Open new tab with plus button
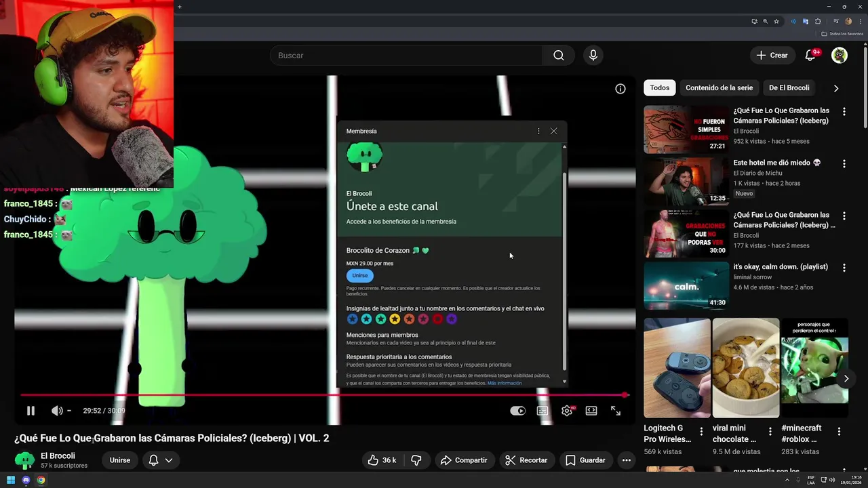Viewport: 868px width, 488px height. click(180, 7)
